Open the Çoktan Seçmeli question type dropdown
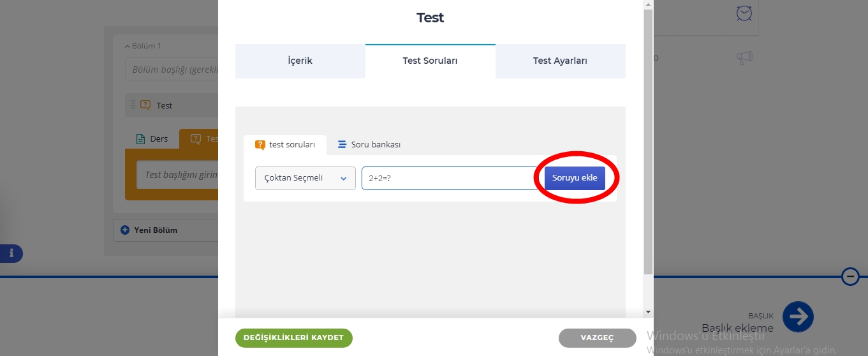Screen dimensions: 868x356 pyautogui.click(x=305, y=178)
